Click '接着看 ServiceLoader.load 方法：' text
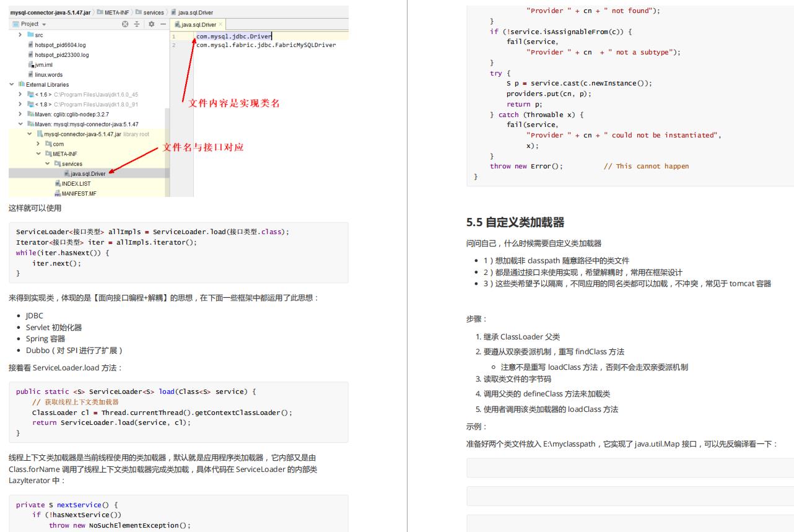Viewport: 794px width, 532px height. (x=66, y=368)
